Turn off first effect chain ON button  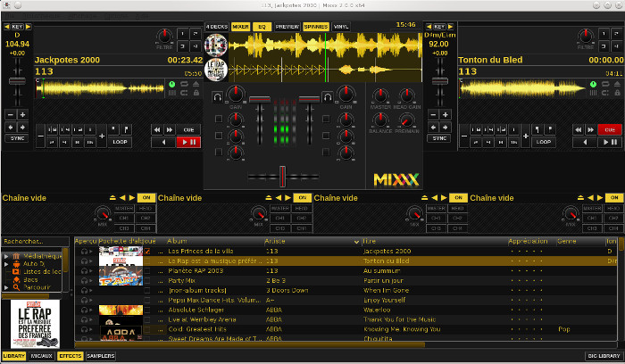146,197
